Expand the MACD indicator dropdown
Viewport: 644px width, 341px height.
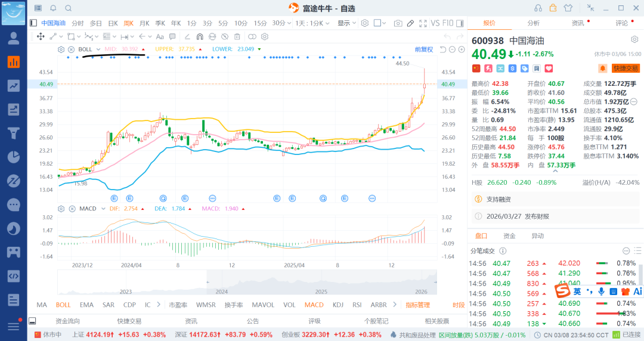click(103, 209)
